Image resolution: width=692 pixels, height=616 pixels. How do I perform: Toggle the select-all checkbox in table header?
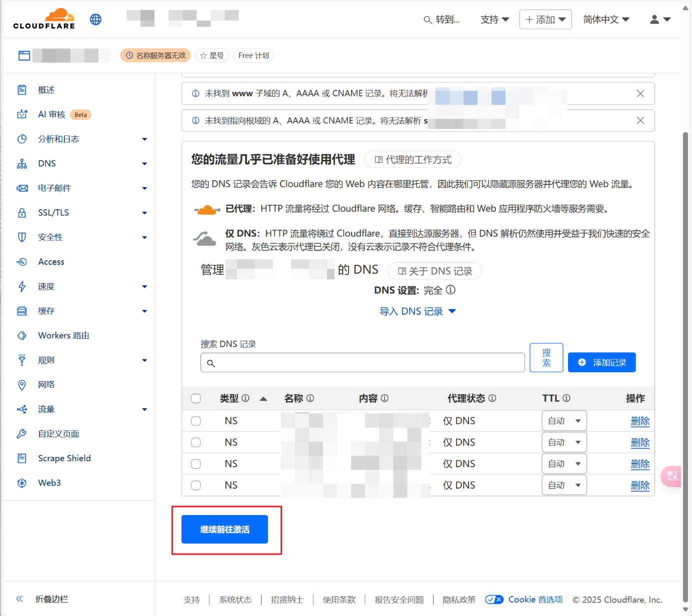pyautogui.click(x=196, y=398)
